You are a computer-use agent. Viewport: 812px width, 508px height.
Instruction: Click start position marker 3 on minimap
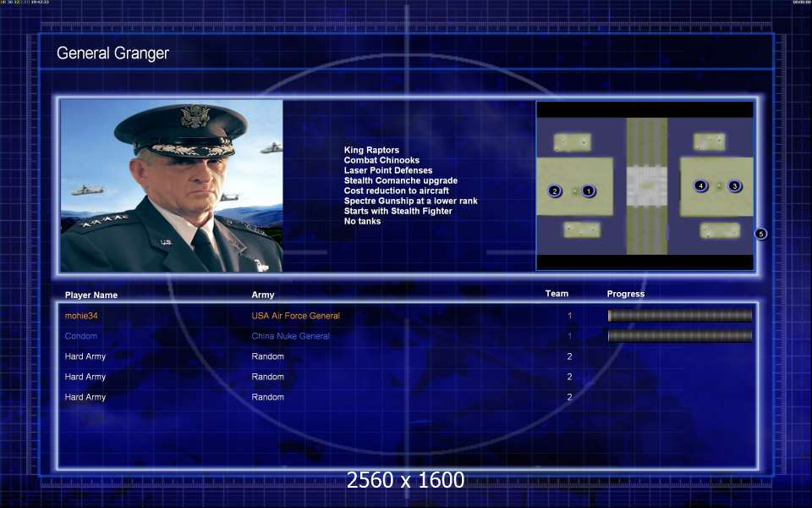pos(734,186)
